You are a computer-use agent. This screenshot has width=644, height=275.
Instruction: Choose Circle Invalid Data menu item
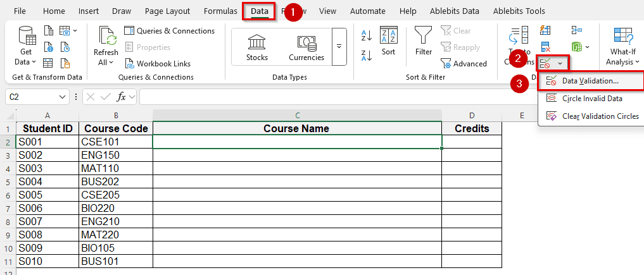[x=590, y=99]
